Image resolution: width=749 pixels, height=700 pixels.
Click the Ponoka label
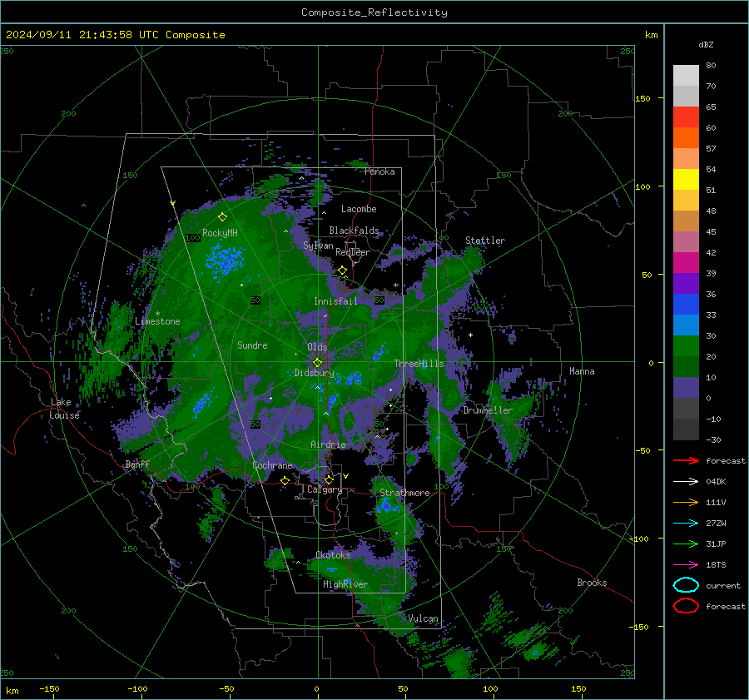point(379,171)
